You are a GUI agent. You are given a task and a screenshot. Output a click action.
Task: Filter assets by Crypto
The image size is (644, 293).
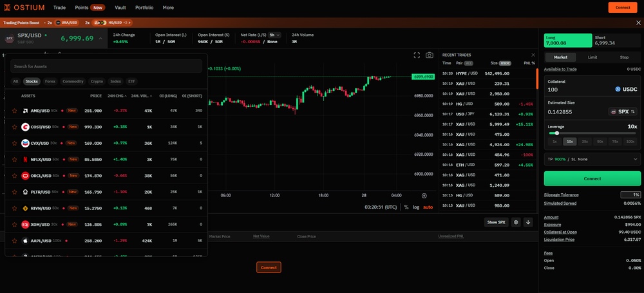pyautogui.click(x=97, y=81)
